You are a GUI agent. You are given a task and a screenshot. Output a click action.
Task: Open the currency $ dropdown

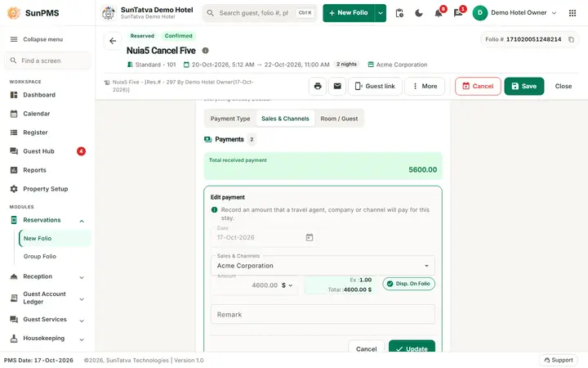click(287, 285)
